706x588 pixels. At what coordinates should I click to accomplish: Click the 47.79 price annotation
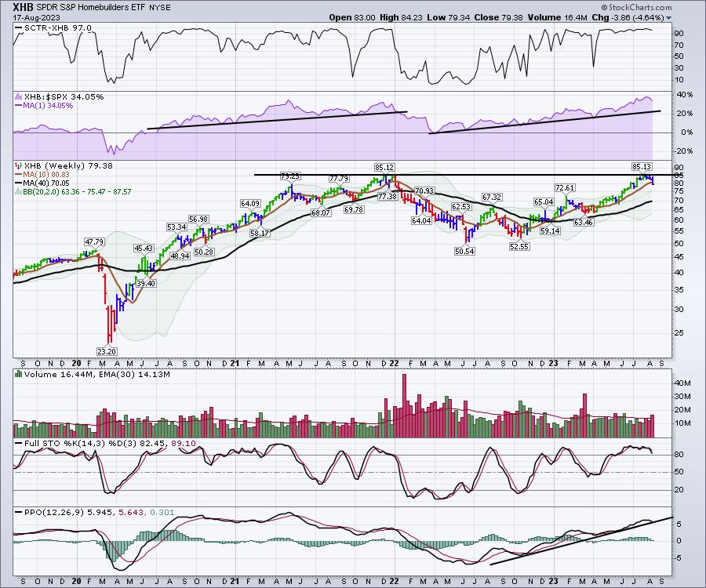click(95, 241)
